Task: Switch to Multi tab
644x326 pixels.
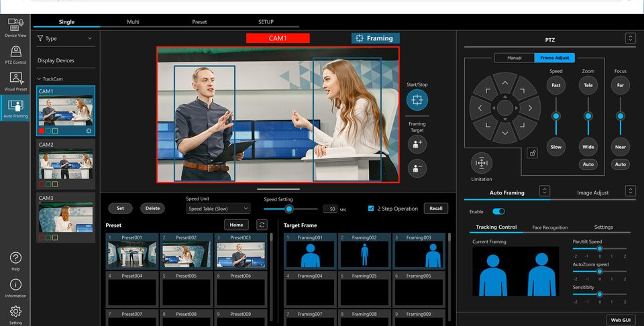Action: pyautogui.click(x=133, y=21)
